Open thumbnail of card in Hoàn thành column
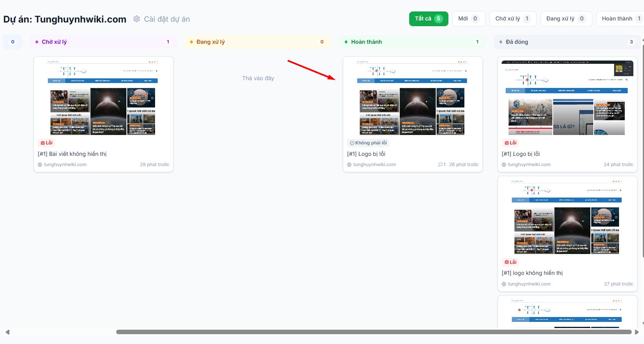 412,98
